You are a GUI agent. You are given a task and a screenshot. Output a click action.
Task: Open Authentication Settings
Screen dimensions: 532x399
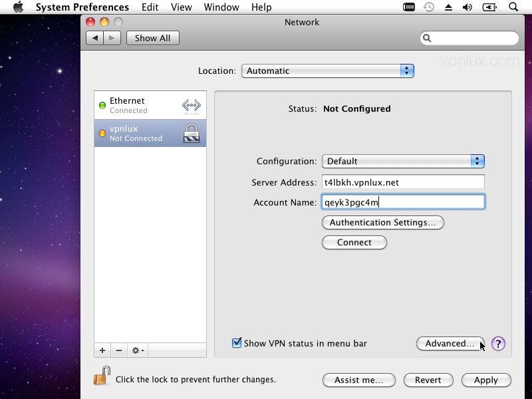383,223
